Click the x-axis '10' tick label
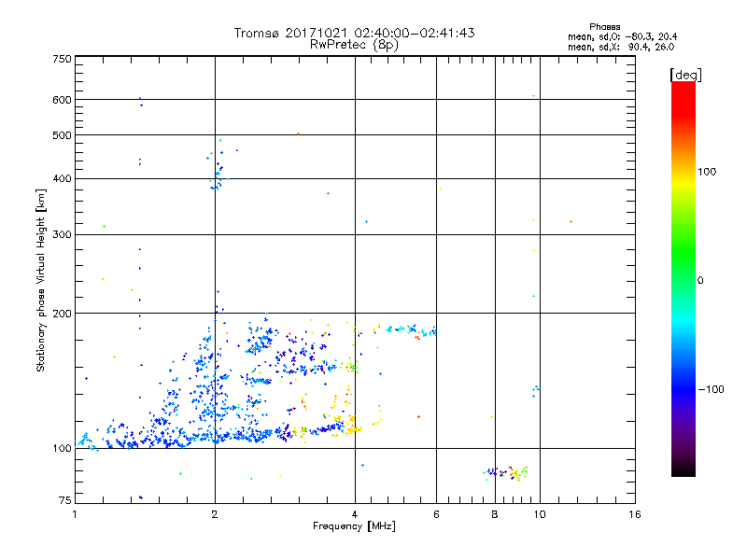This screenshot has width=747, height=560. (540, 514)
